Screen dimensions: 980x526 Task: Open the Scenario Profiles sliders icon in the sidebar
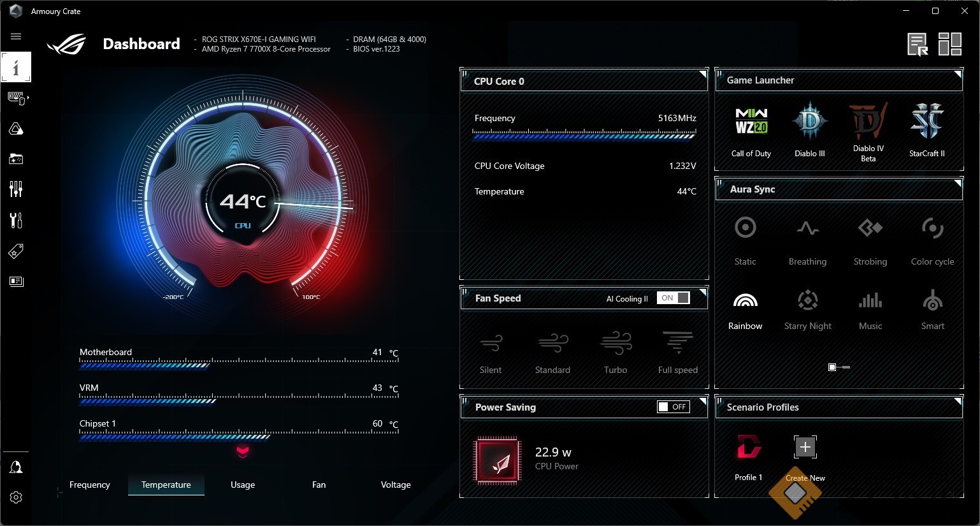click(16, 189)
